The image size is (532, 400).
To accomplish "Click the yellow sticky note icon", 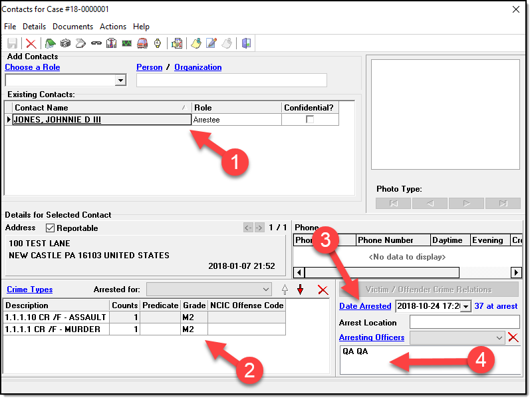I will coord(196,44).
